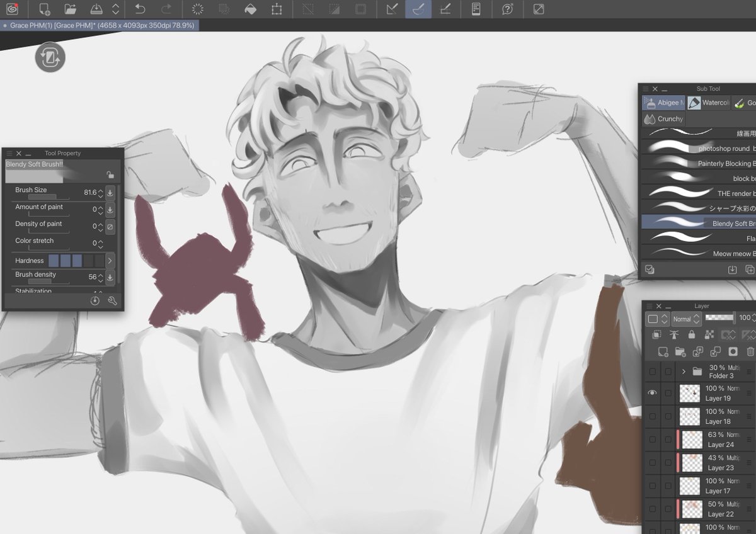756x534 pixels.
Task: Select the Painterly Blocking brush
Action: pos(698,164)
